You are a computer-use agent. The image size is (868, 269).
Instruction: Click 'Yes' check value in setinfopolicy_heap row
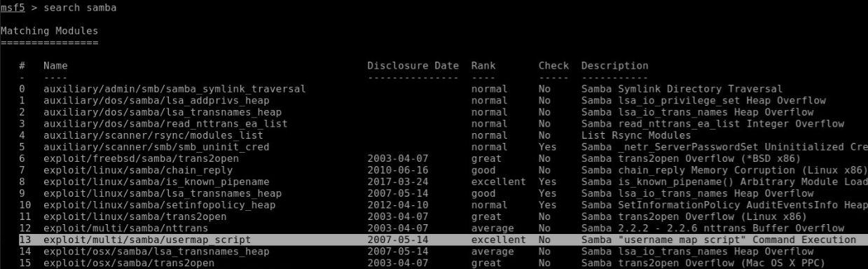(547, 205)
